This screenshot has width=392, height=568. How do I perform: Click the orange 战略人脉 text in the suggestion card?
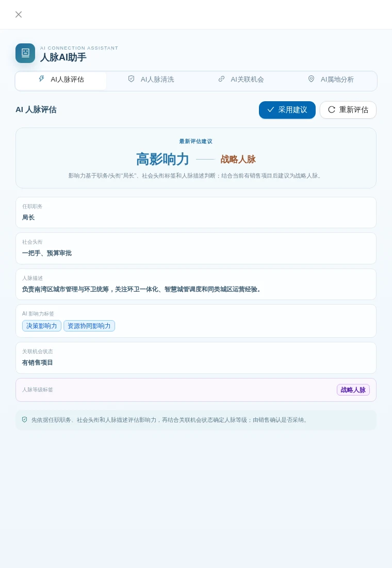pos(238,159)
